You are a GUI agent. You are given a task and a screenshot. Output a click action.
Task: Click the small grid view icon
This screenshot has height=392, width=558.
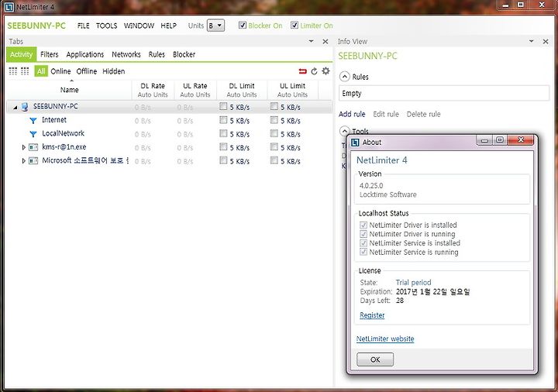(x=13, y=71)
